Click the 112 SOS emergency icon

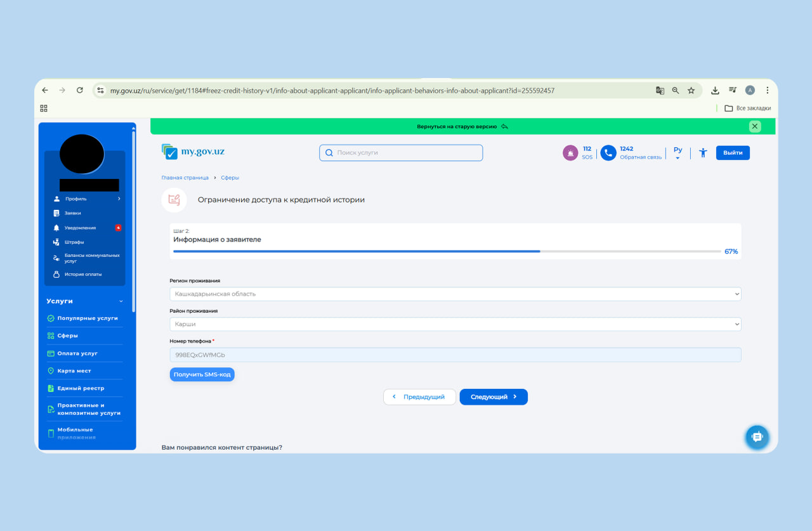[570, 153]
